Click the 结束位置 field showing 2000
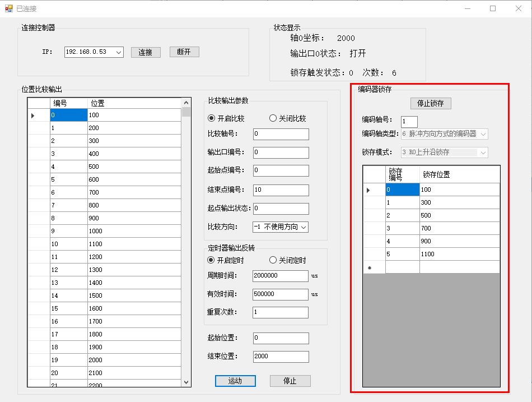Image resolution: width=532 pixels, height=402 pixels. click(x=281, y=357)
